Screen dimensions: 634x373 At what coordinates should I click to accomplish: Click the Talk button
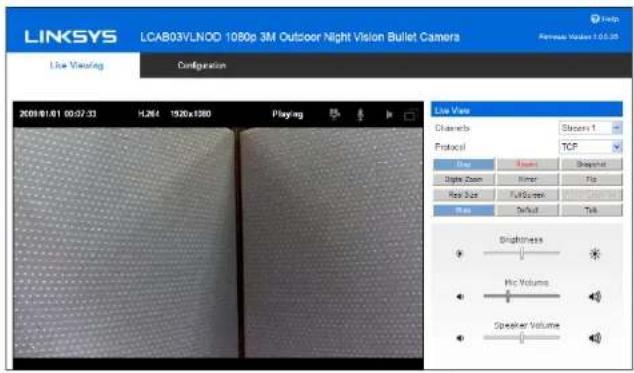(591, 210)
